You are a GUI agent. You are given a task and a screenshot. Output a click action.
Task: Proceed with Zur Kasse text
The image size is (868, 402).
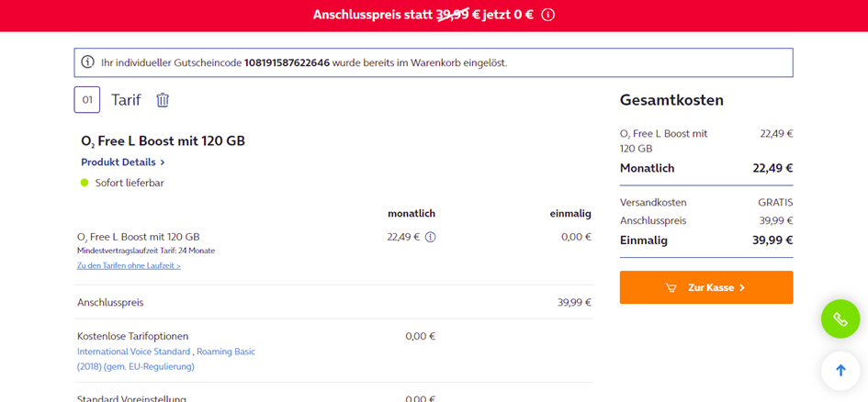[x=712, y=287]
